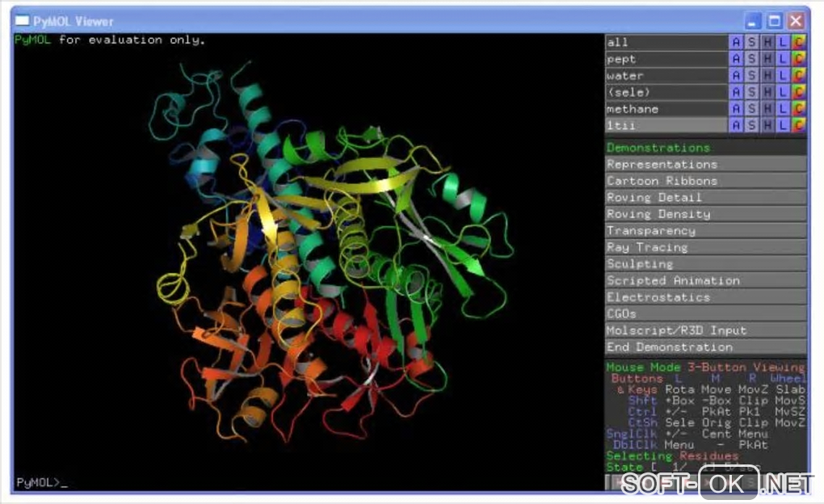This screenshot has height=504, width=824.
Task: Open the Show menu for methane
Action: (751, 109)
